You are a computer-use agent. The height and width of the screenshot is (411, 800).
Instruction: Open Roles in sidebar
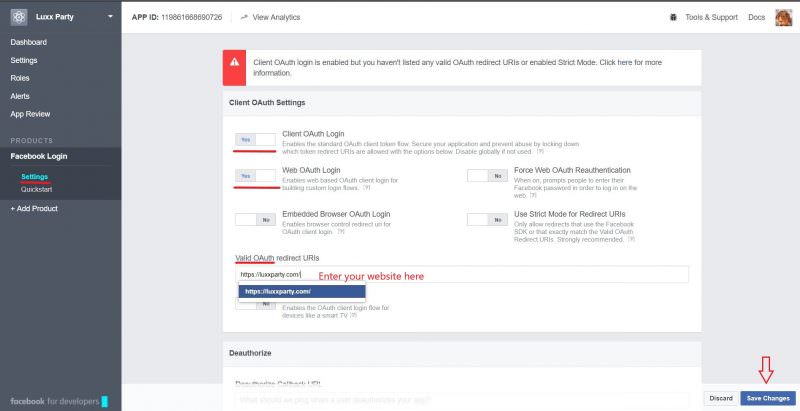[x=20, y=78]
